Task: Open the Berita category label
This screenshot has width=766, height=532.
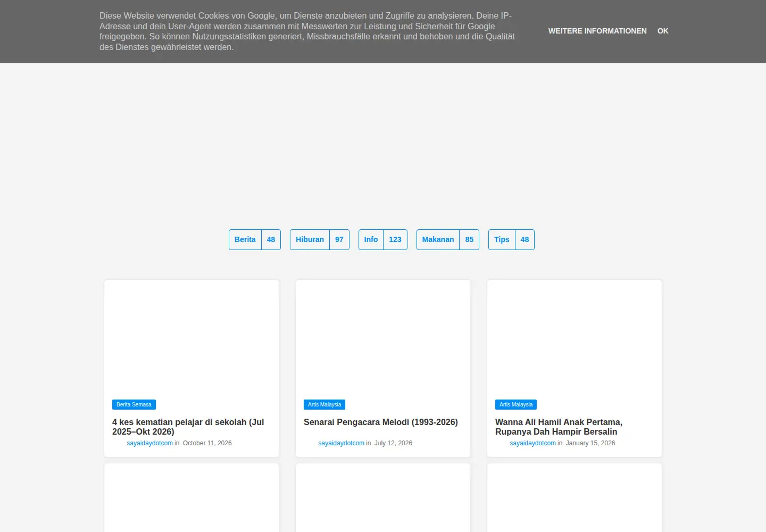Action: [245, 239]
